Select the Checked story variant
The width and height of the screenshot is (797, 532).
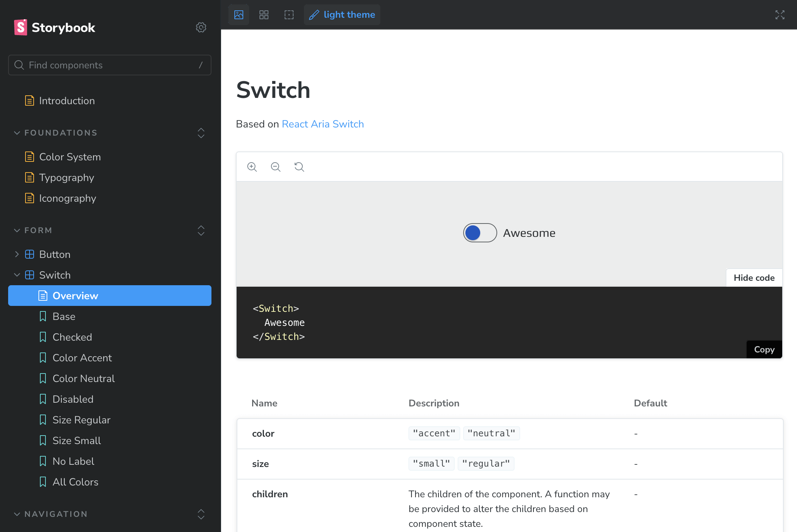pos(72,337)
